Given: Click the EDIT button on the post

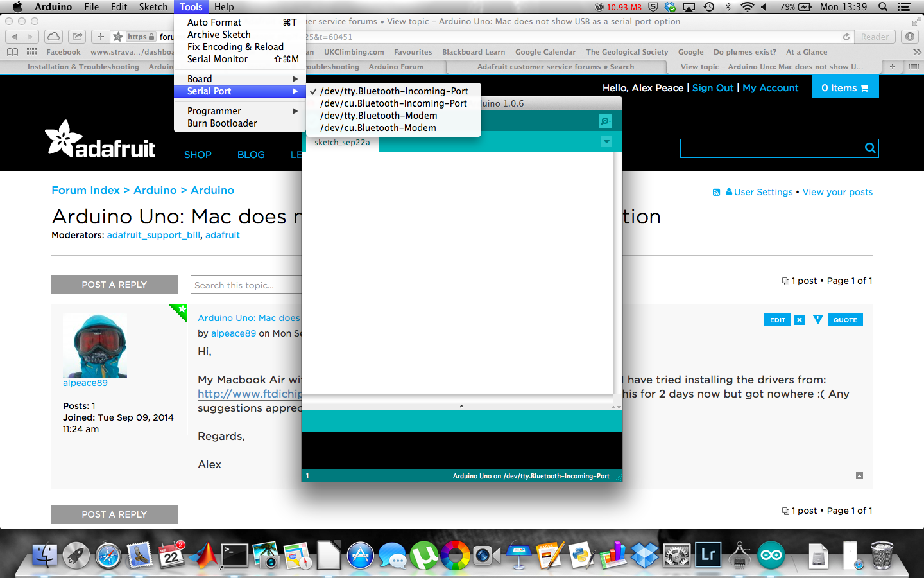Looking at the screenshot, I should 778,320.
